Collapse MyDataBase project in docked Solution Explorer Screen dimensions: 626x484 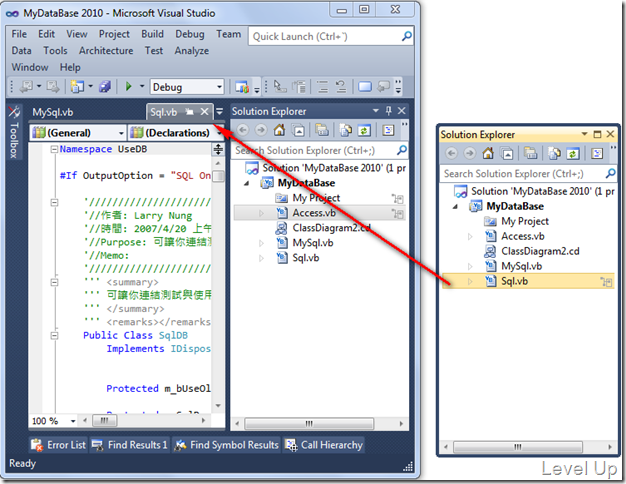point(247,183)
